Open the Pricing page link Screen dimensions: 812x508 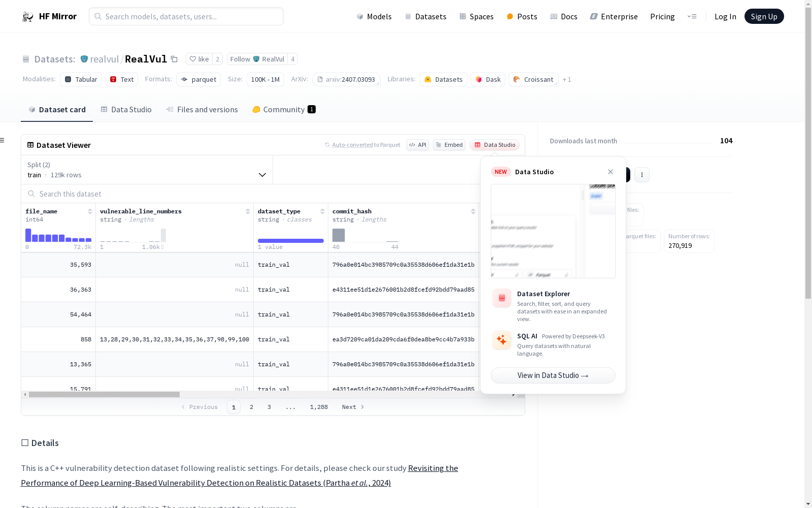[662, 16]
